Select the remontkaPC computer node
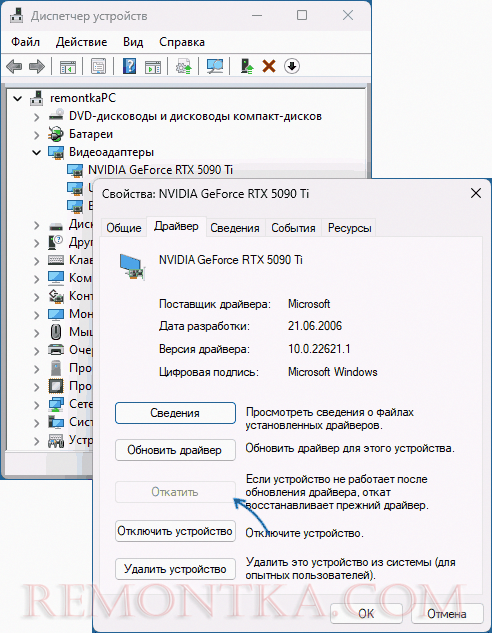492x633 pixels. click(83, 98)
